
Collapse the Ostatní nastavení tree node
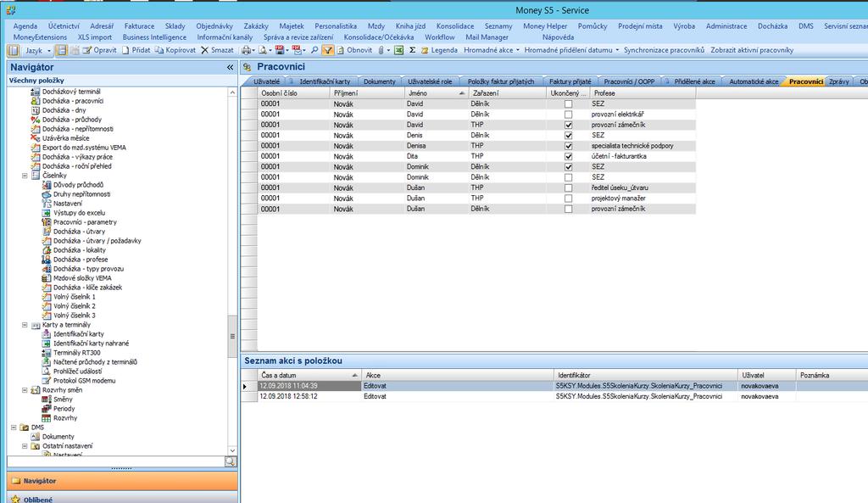25,446
